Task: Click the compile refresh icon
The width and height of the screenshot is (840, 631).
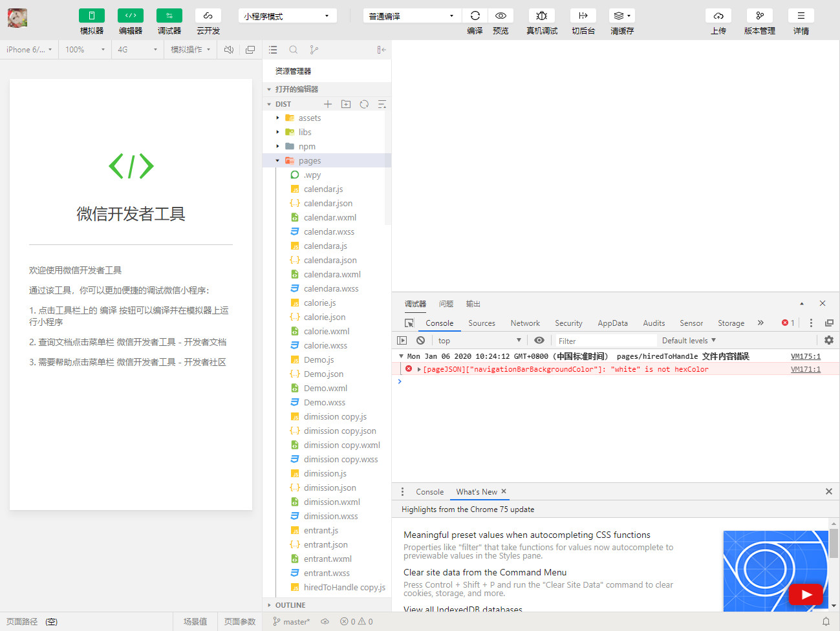Action: [475, 16]
